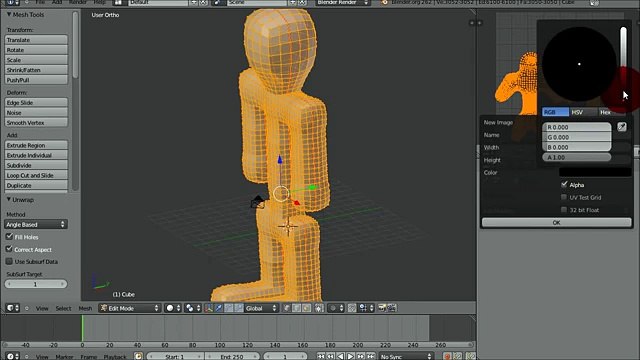Select the translate manipulator arrow icon

pos(219,308)
